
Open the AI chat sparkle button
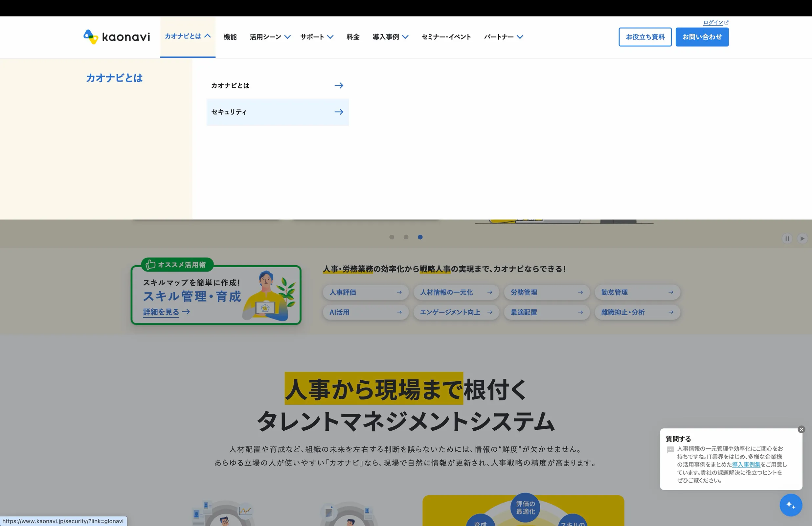point(791,505)
